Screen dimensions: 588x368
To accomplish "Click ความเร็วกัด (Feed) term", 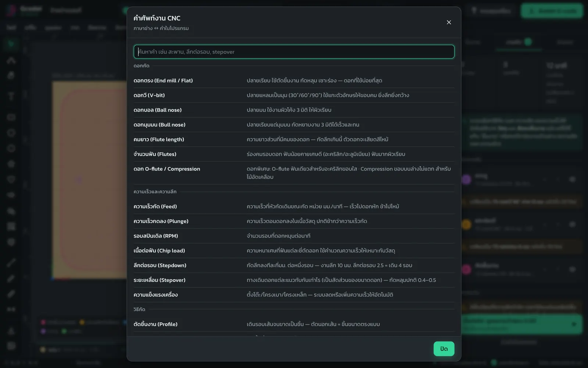I will click(155, 206).
